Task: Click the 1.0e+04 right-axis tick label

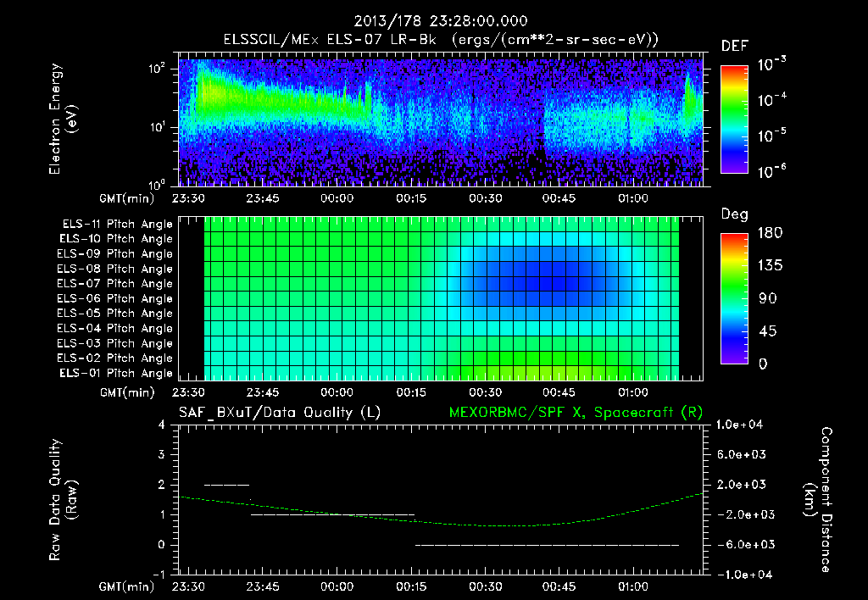Action: pos(739,425)
